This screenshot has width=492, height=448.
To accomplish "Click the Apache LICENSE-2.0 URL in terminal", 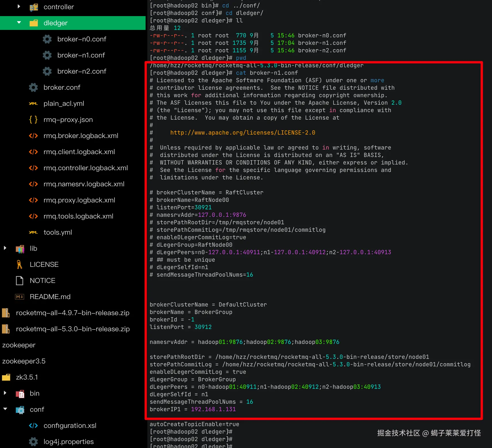I will pyautogui.click(x=243, y=133).
